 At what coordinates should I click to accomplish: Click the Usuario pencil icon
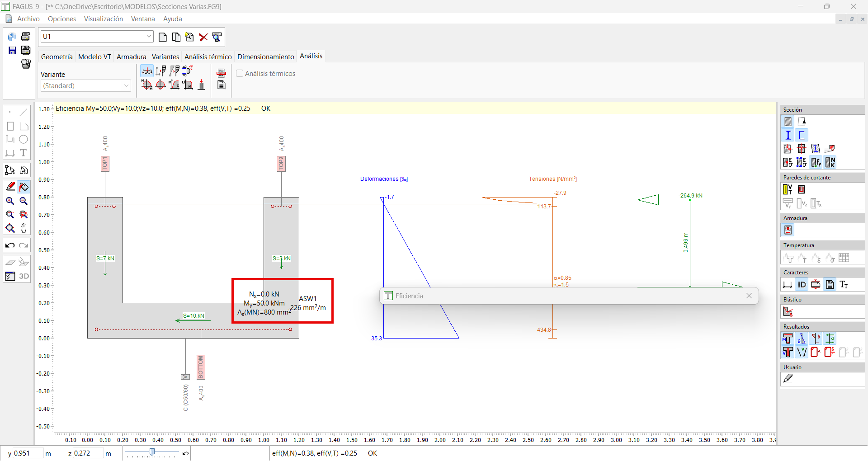tap(788, 379)
